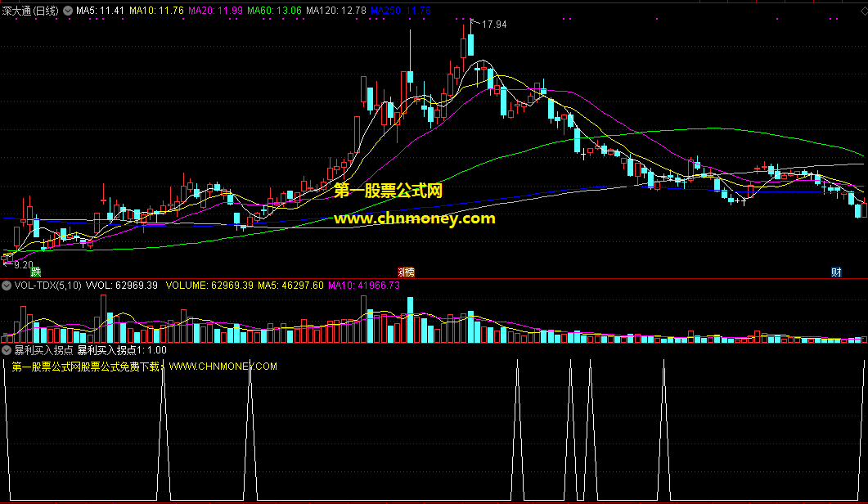Screen dimensions: 868x504
Task: Click the blue 财 marker icon
Action: 836,272
